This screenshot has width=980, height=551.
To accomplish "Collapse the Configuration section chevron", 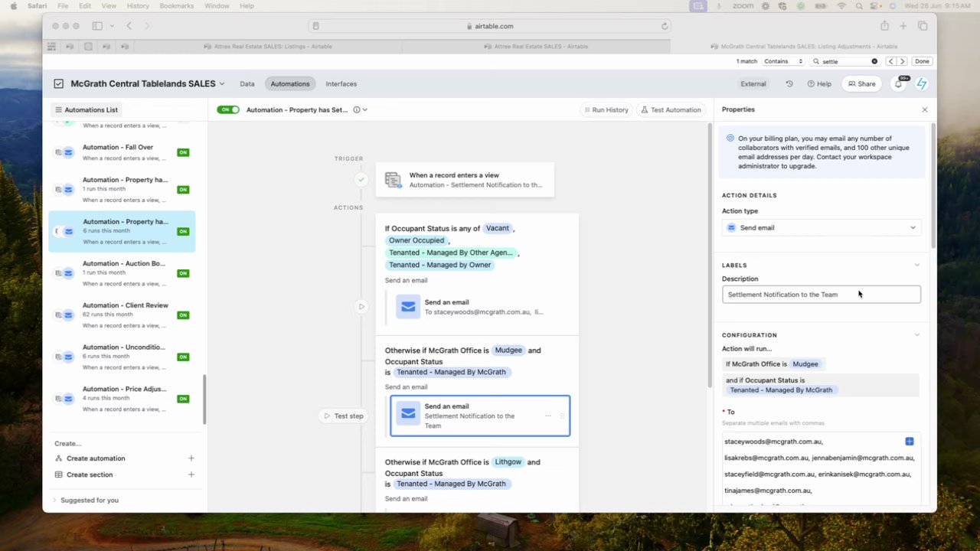I will pyautogui.click(x=916, y=335).
